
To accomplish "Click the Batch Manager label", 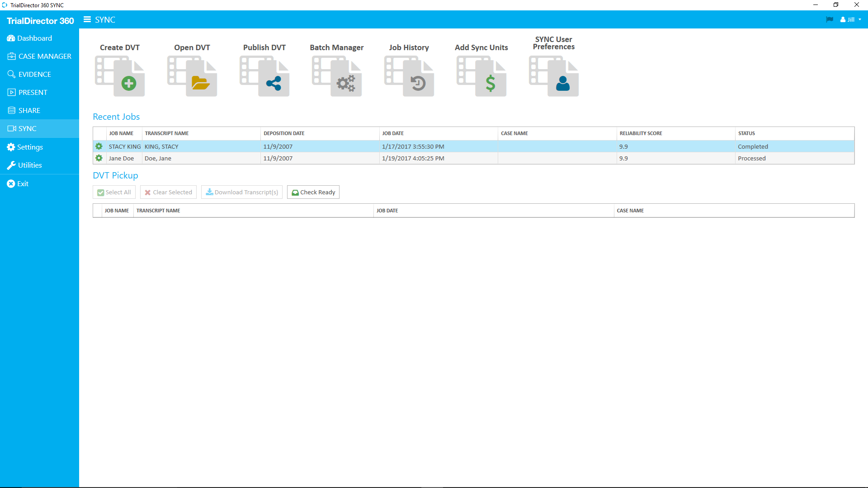I will coord(337,47).
